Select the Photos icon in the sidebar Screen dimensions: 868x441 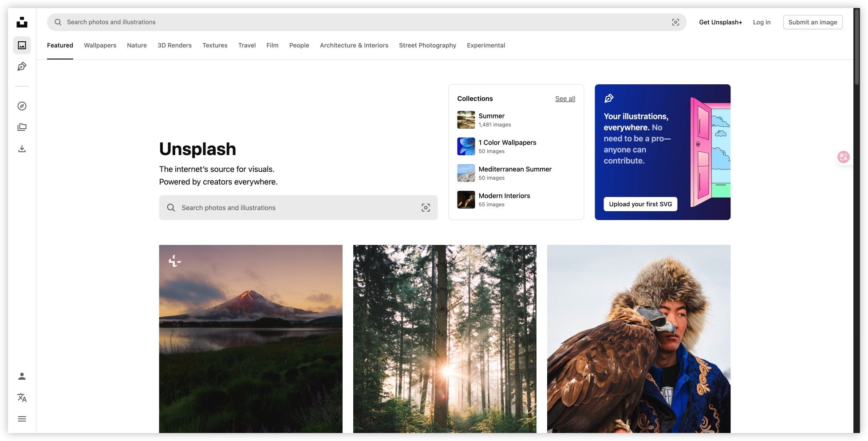point(22,45)
